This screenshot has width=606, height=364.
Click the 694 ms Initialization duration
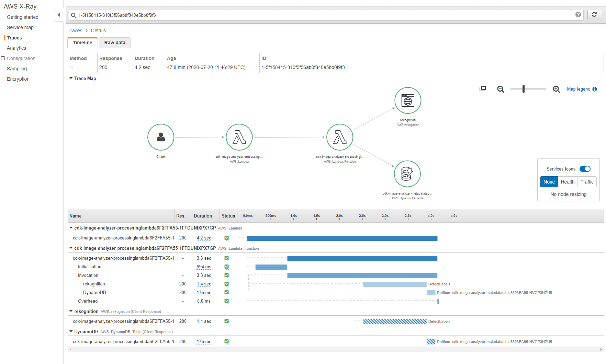coord(204,267)
